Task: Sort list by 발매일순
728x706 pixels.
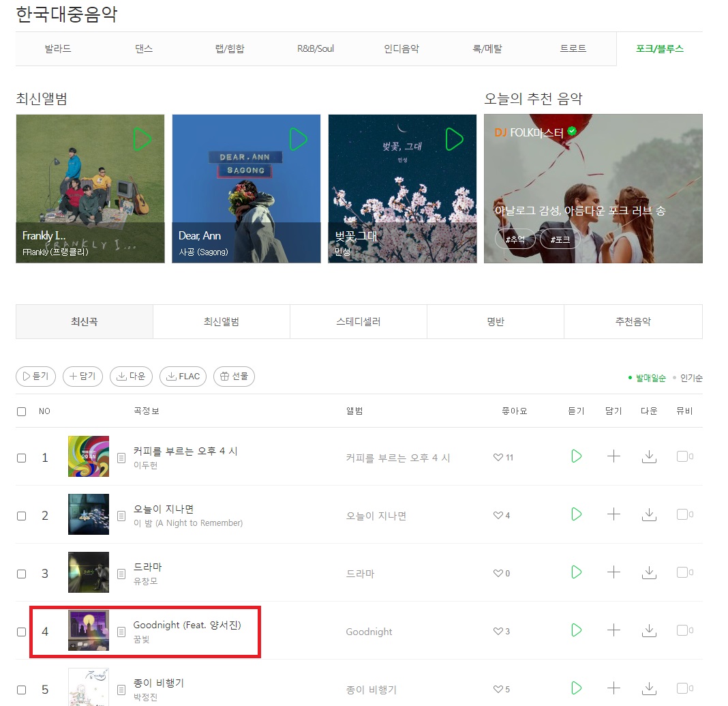Action: pyautogui.click(x=650, y=378)
